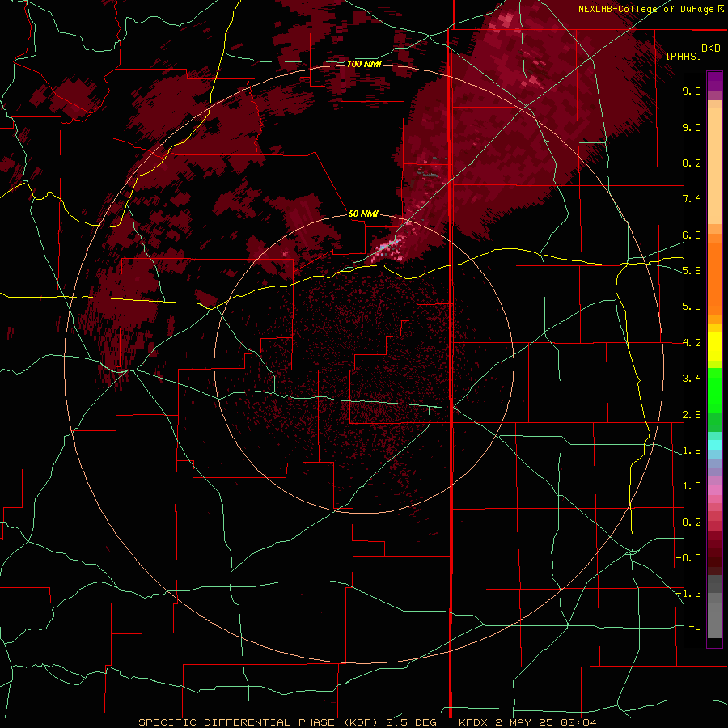The width and height of the screenshot is (728, 728).
Task: Click the 0.2 scale value label
Action: click(x=692, y=523)
